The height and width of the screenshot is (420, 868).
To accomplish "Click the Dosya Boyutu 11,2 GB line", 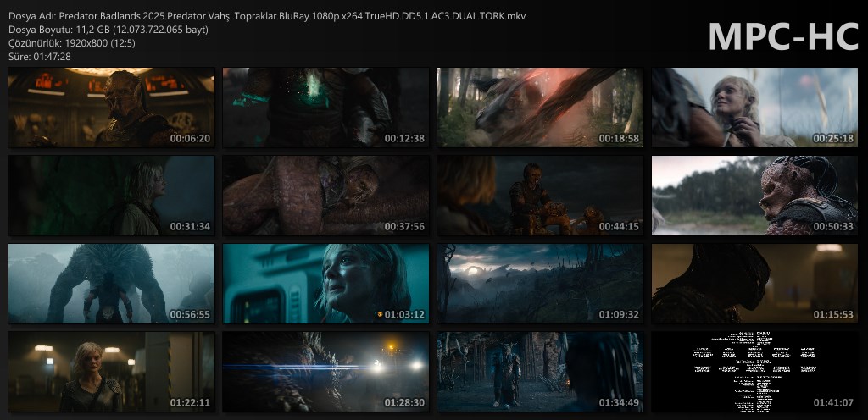I will tap(108, 30).
